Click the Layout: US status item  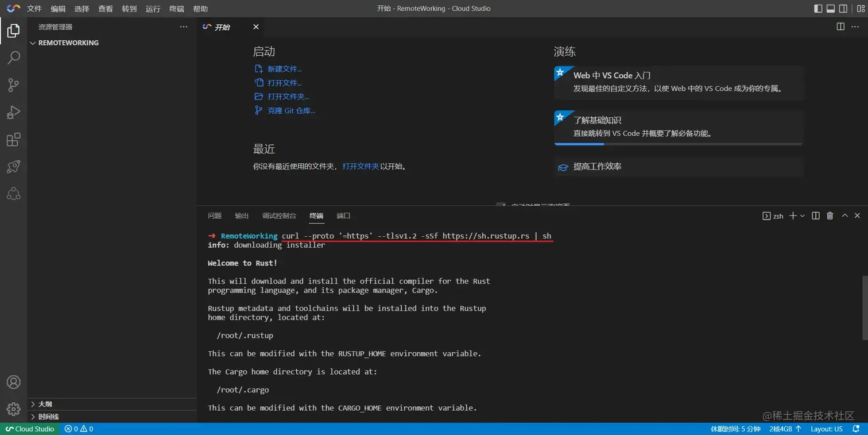[x=827, y=429]
